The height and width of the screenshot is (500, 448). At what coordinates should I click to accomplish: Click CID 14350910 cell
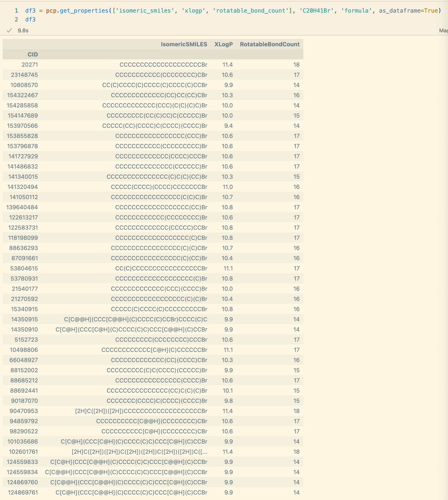pyautogui.click(x=24, y=329)
